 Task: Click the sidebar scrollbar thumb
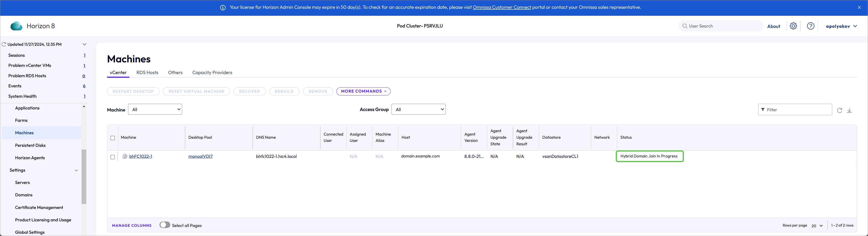point(84,177)
